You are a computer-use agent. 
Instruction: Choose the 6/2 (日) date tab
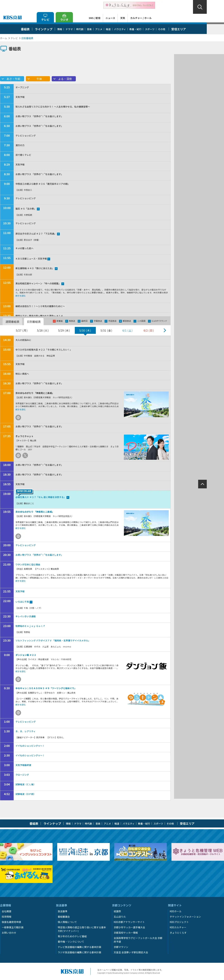tap(149, 330)
